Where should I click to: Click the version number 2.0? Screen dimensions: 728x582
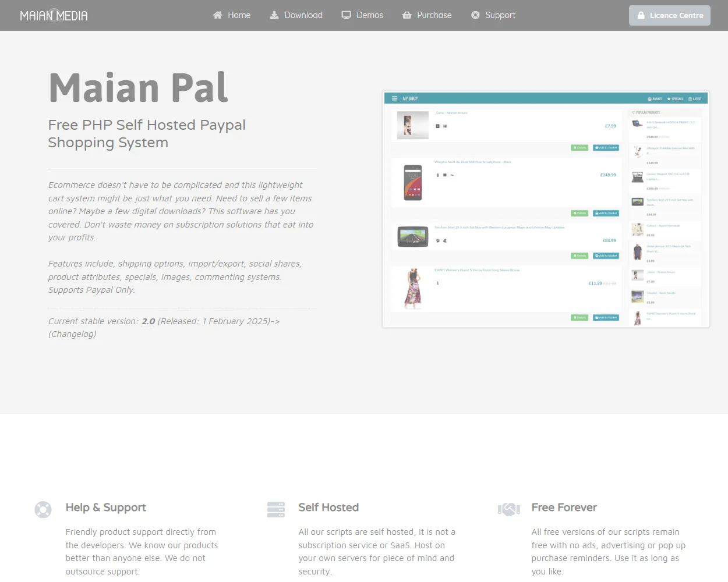click(149, 321)
